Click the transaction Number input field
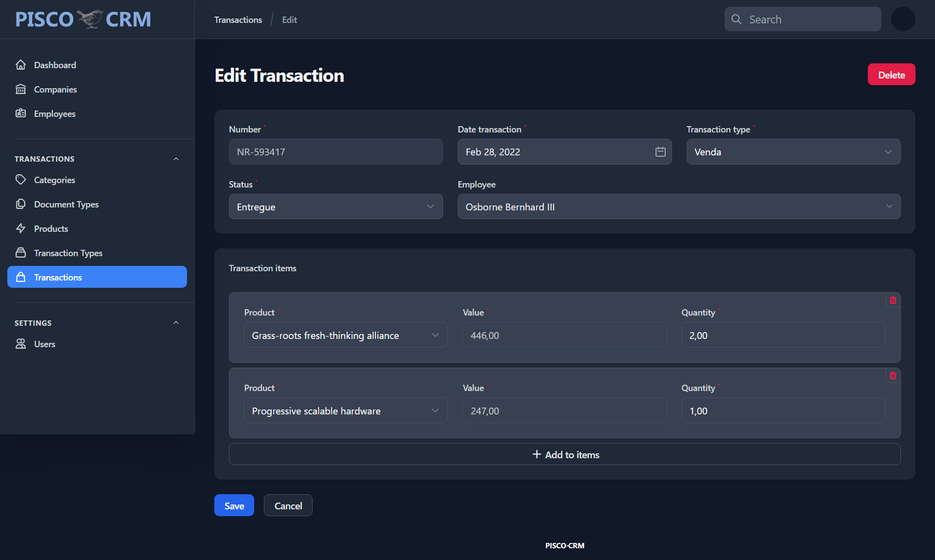The width and height of the screenshot is (935, 560). (335, 151)
